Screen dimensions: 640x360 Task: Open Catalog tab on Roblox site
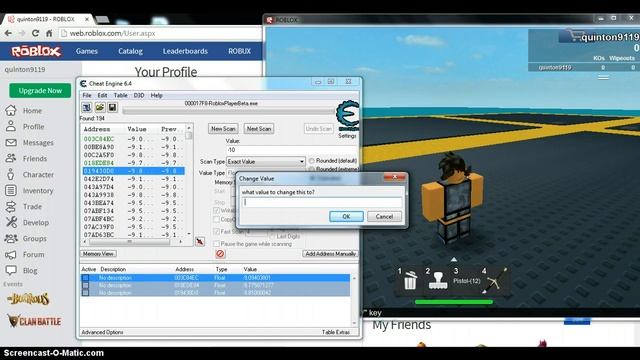(x=130, y=51)
